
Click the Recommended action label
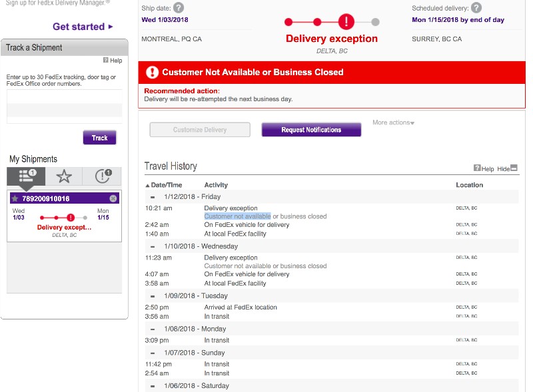tap(182, 91)
